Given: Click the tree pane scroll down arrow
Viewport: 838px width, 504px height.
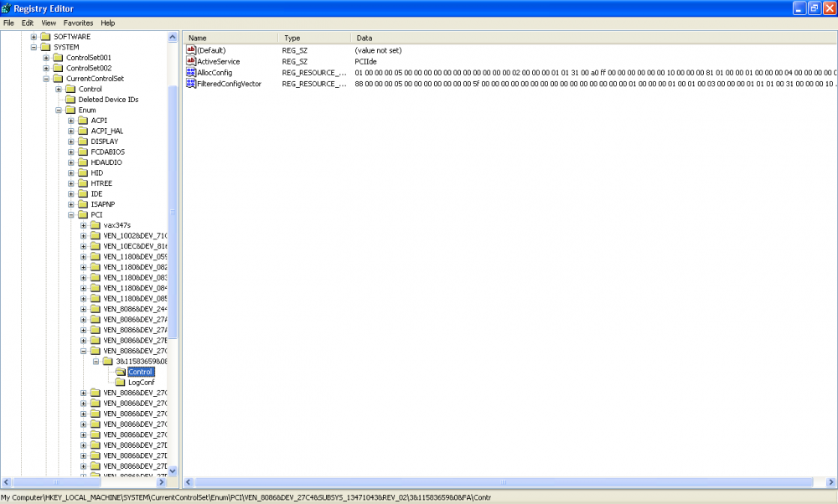Looking at the screenshot, I should (173, 471).
